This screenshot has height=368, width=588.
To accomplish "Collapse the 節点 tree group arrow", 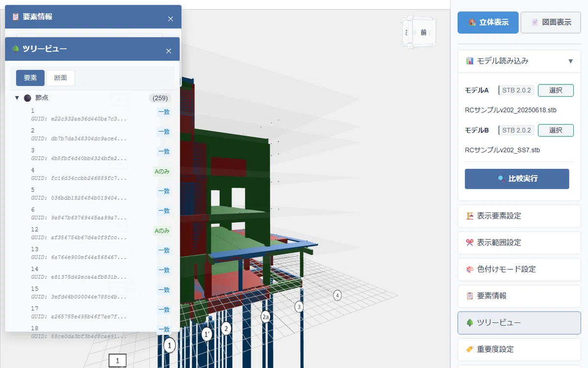I will [17, 98].
